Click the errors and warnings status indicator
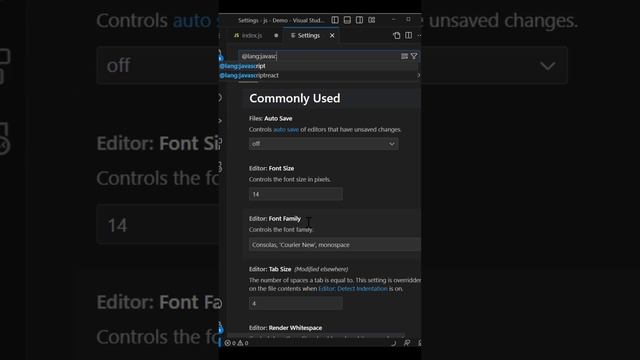Viewport: 640px width, 360px height. 237,343
